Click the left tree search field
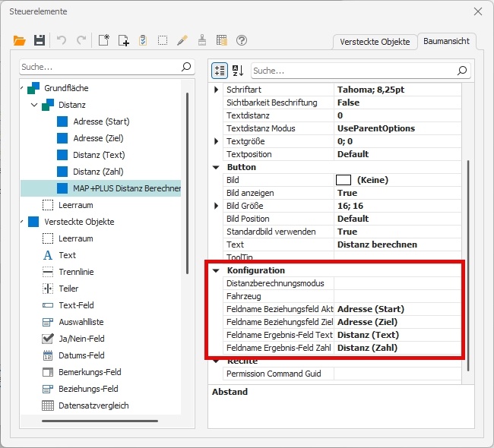 click(x=99, y=68)
